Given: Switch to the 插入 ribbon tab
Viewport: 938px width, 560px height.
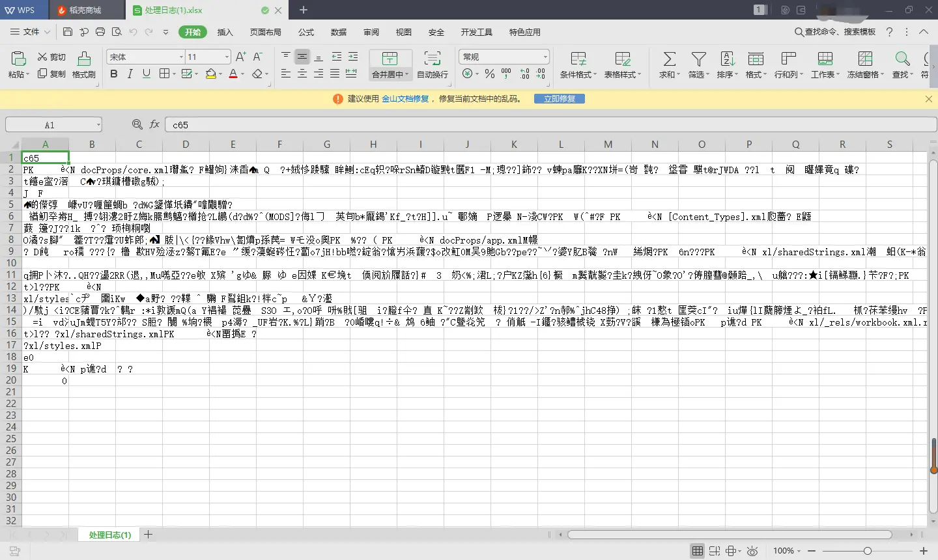Looking at the screenshot, I should tap(225, 32).
